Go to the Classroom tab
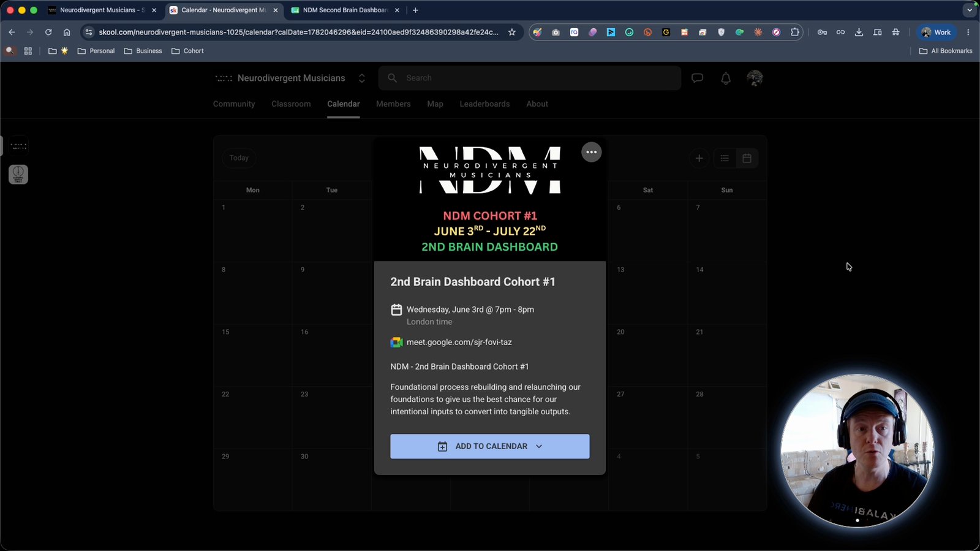This screenshot has width=980, height=551. point(291,104)
